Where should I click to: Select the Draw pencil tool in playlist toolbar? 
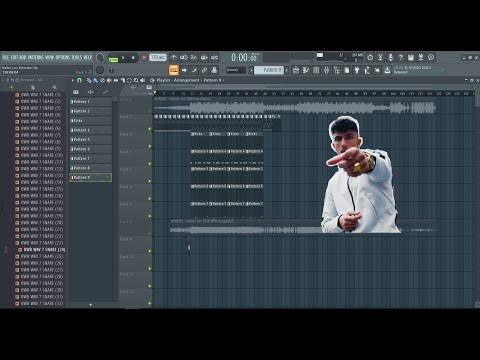(89, 80)
